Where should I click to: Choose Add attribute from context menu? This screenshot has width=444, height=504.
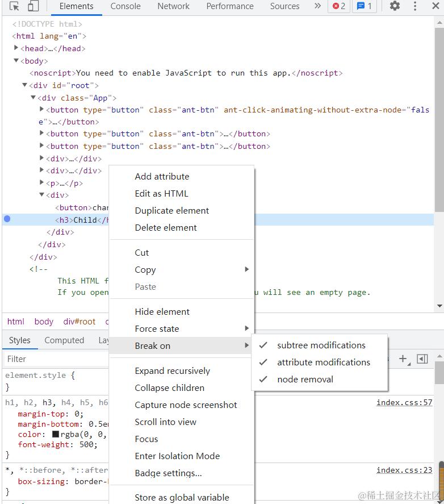click(182, 177)
